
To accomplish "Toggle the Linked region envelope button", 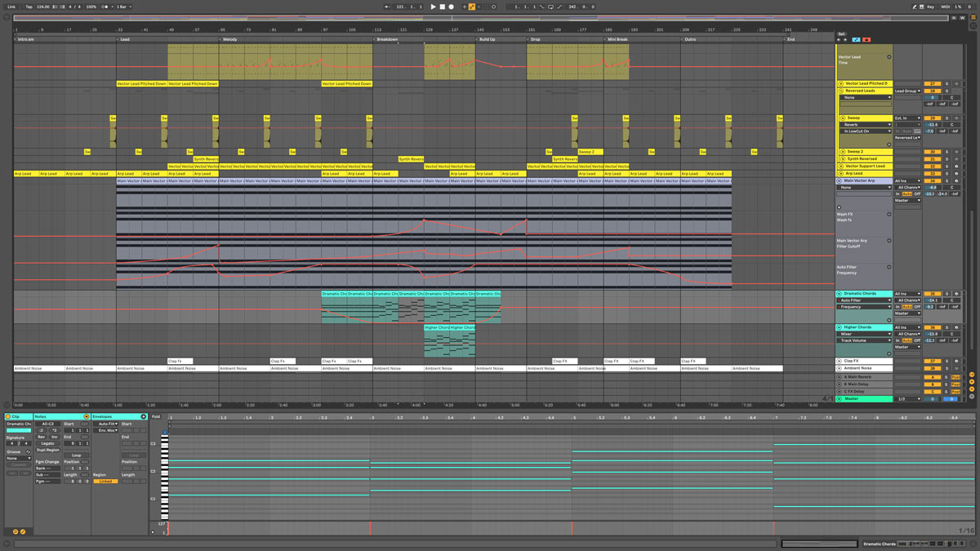I will point(105,482).
